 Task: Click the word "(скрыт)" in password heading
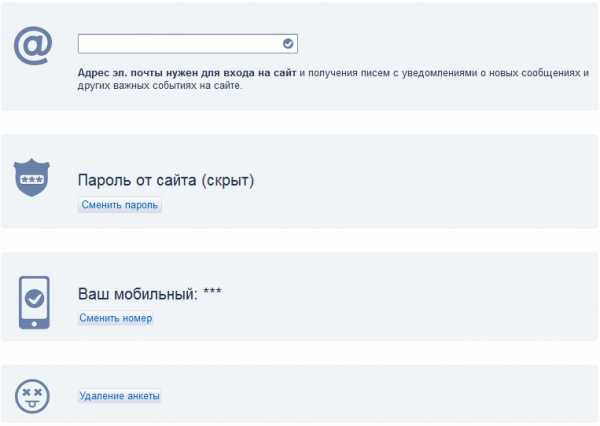[228, 180]
